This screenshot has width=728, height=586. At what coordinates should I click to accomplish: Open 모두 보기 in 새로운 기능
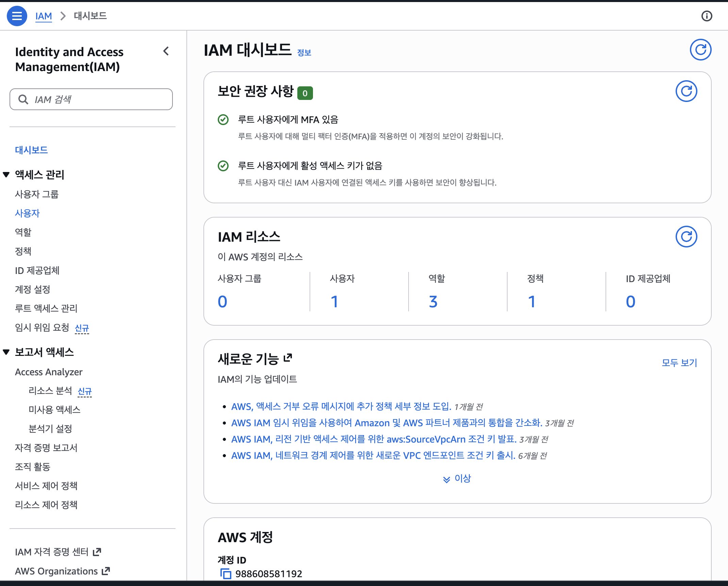pos(679,363)
